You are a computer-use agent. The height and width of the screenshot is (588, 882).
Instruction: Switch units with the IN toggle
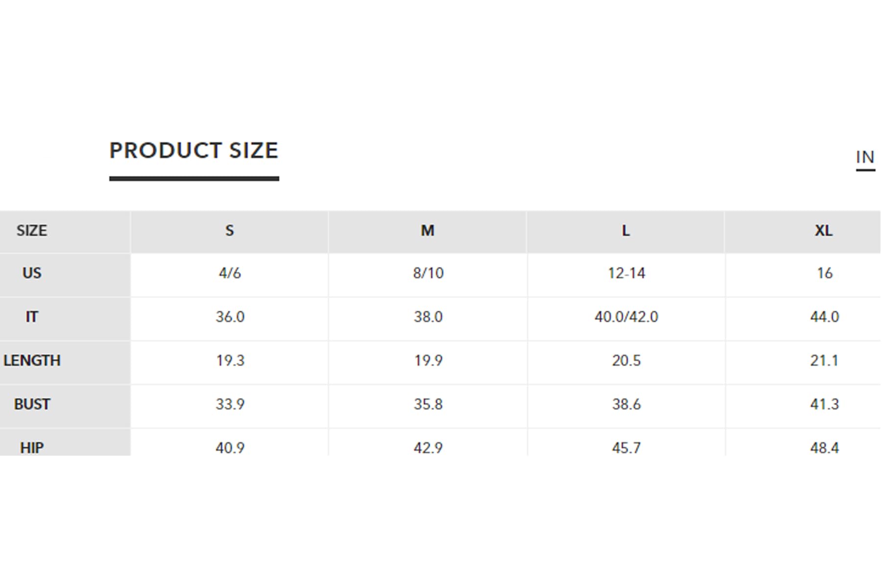865,158
